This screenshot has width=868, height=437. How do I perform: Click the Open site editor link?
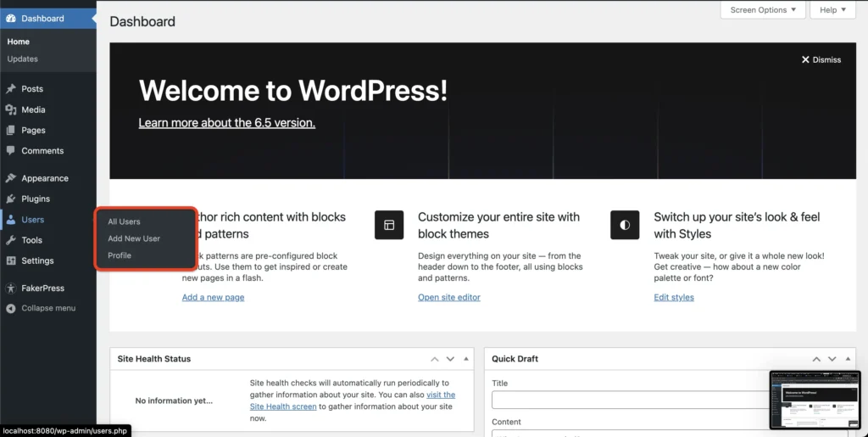449,298
